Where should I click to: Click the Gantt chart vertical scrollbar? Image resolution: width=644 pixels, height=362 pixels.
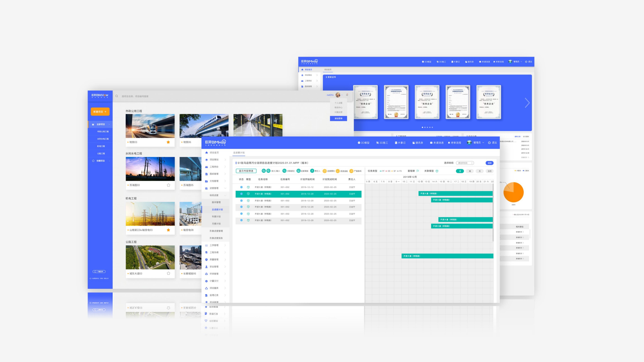coord(493,212)
